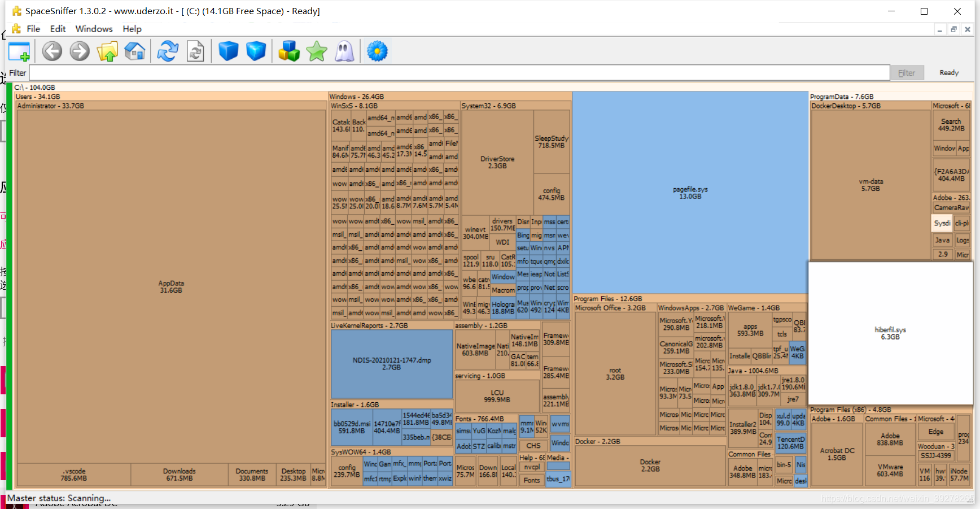Click the Docker 2.2GB block

point(650,466)
